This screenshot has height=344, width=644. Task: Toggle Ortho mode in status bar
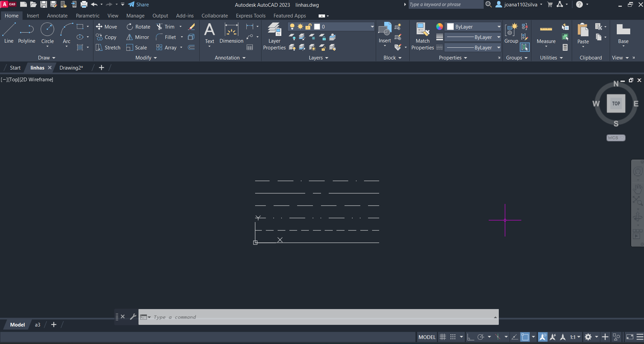click(471, 337)
